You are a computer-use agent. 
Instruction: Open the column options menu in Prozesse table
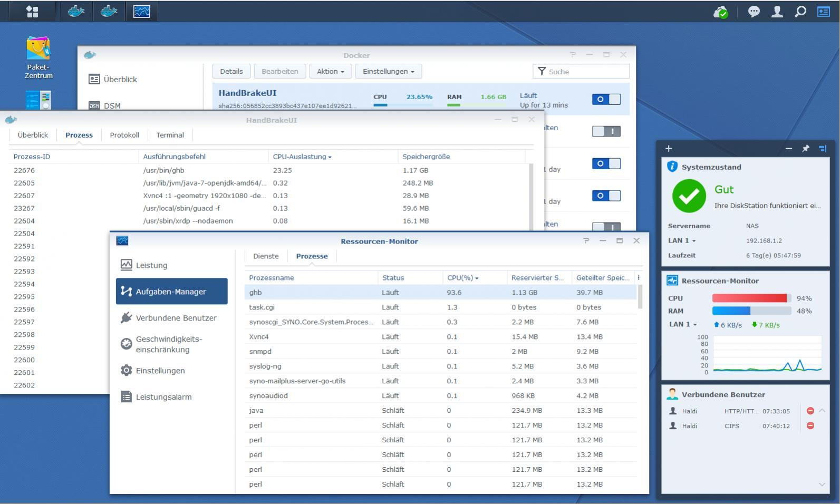[x=639, y=278]
